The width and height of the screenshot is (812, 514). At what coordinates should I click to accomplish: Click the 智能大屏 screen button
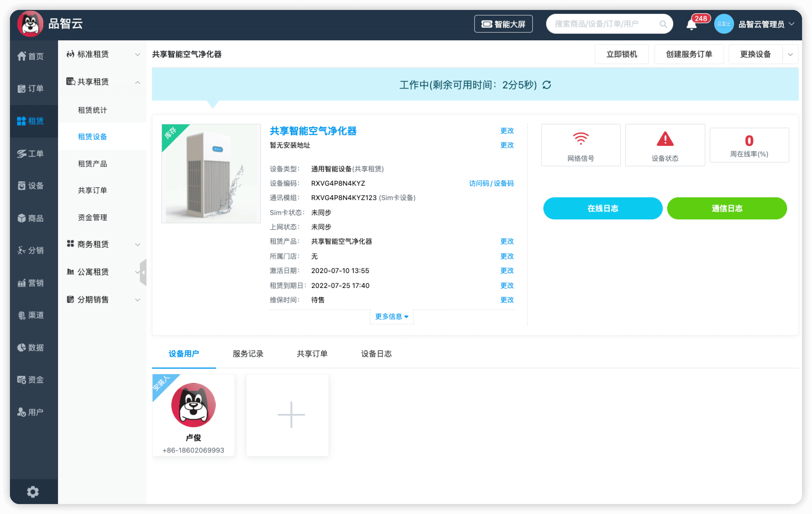click(x=503, y=24)
